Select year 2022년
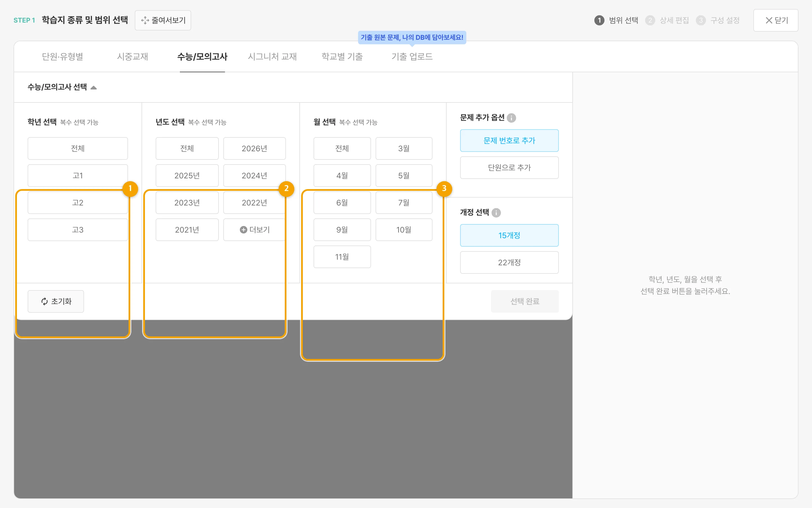The width and height of the screenshot is (812, 508). tap(255, 203)
